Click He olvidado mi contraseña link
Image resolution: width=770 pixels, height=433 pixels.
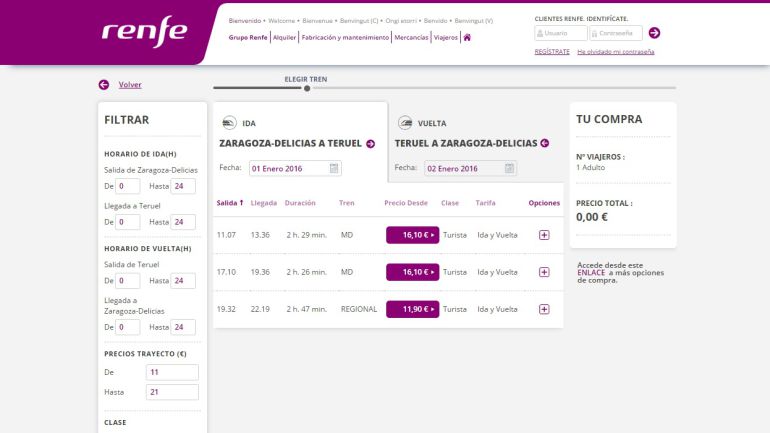click(616, 52)
